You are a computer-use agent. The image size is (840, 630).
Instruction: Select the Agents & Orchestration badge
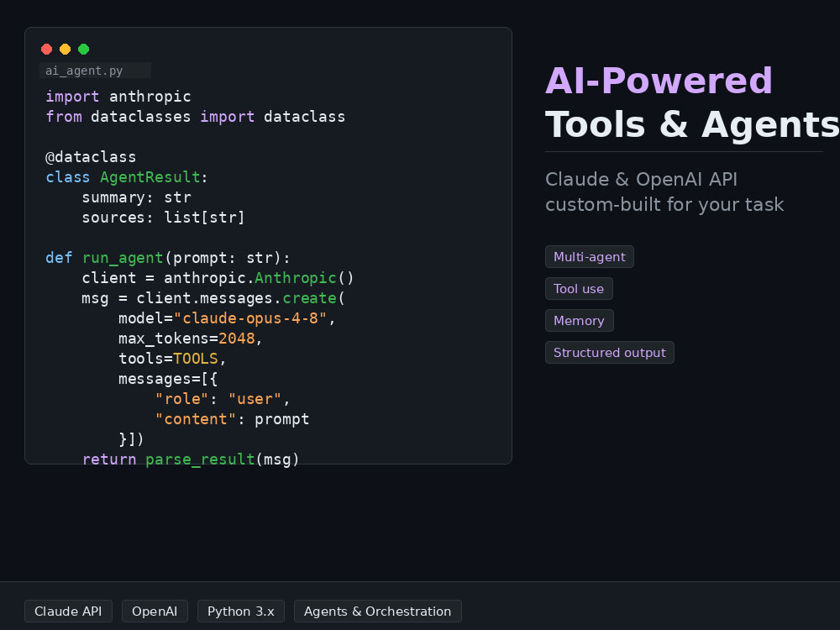pos(378,612)
